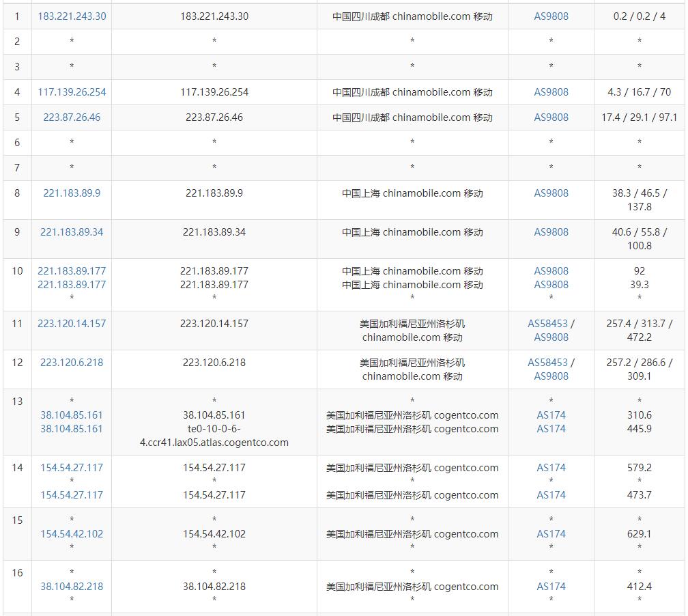Viewport: 688px width, 616px height.
Task: Select hop 11 location 美国加利福尼亚州洛杉矶
Action: (x=412, y=324)
